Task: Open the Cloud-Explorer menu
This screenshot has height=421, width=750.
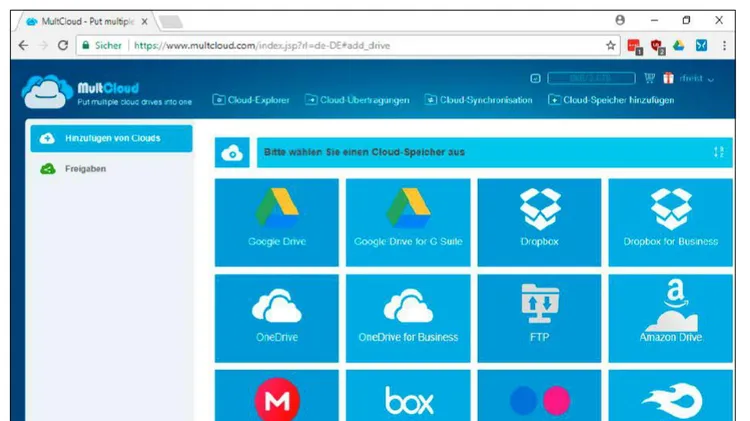Action: point(251,100)
